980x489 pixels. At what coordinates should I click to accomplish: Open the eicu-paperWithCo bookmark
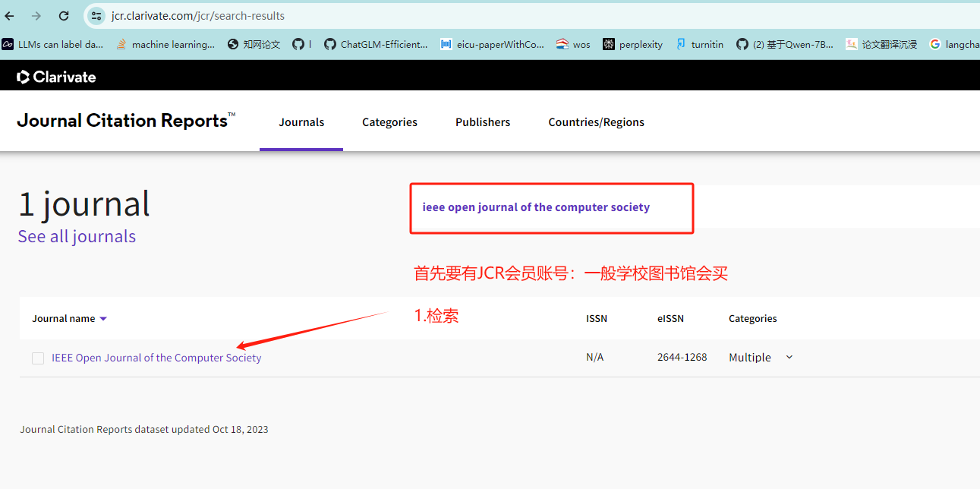[493, 44]
